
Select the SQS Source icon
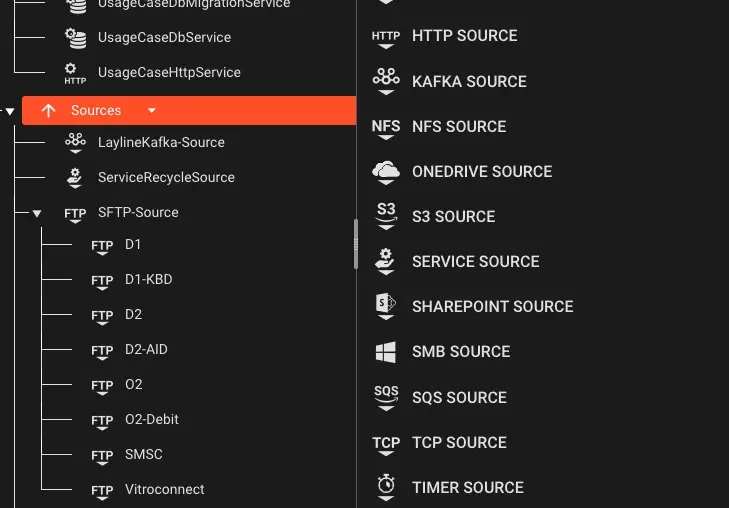[x=386, y=397]
